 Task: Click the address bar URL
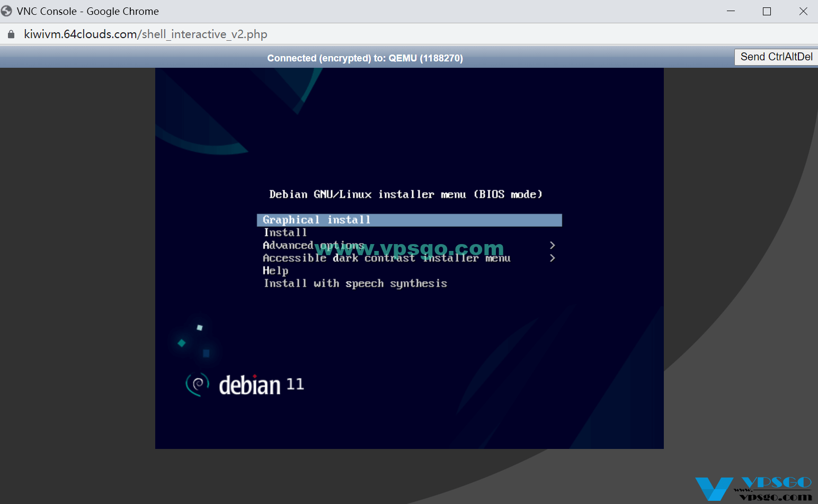click(146, 34)
